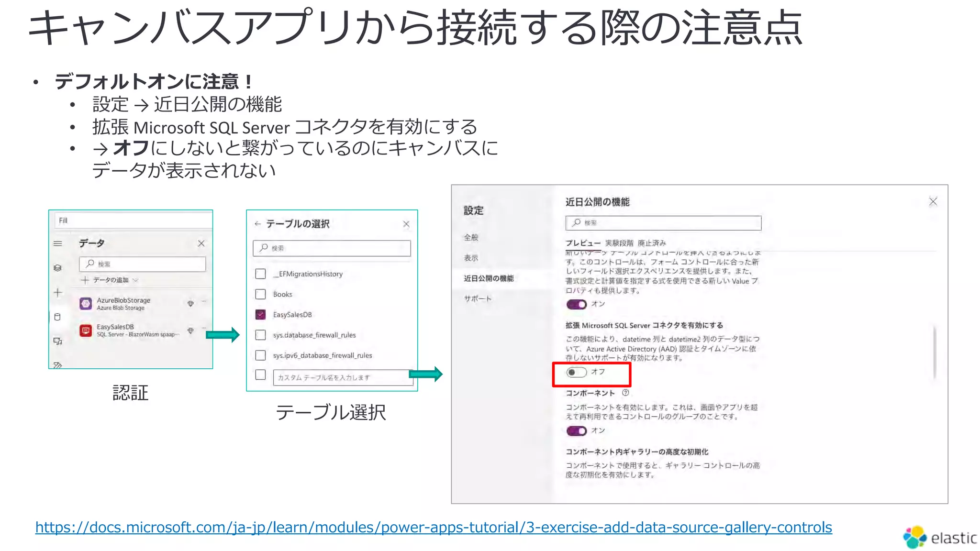Screen dimensions: 980x551
Task: Select the AzureBlobStorage data source name
Action: pyautogui.click(x=123, y=300)
